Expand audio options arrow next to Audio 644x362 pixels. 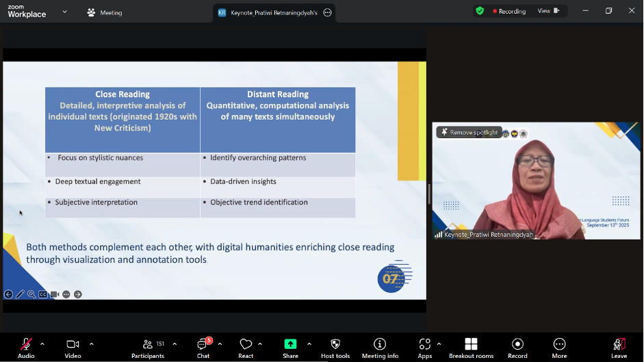pyautogui.click(x=42, y=344)
